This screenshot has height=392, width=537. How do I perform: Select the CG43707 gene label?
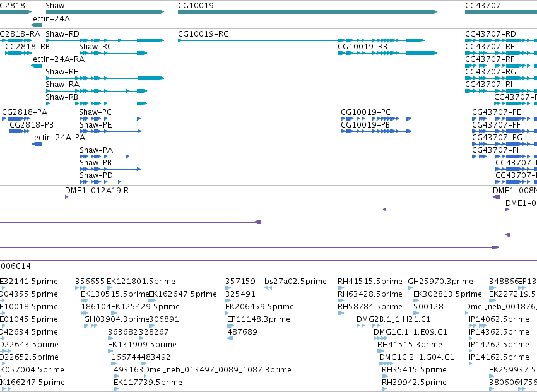pyautogui.click(x=483, y=6)
